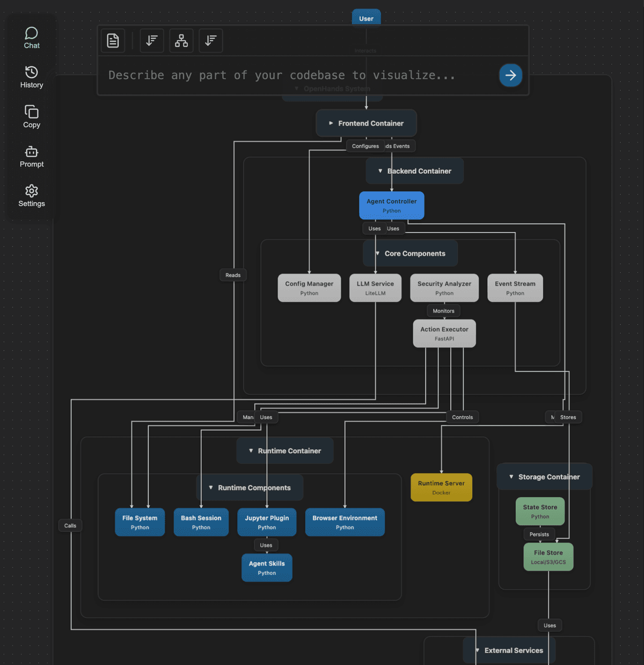Click the Runtime Container title text

point(289,451)
